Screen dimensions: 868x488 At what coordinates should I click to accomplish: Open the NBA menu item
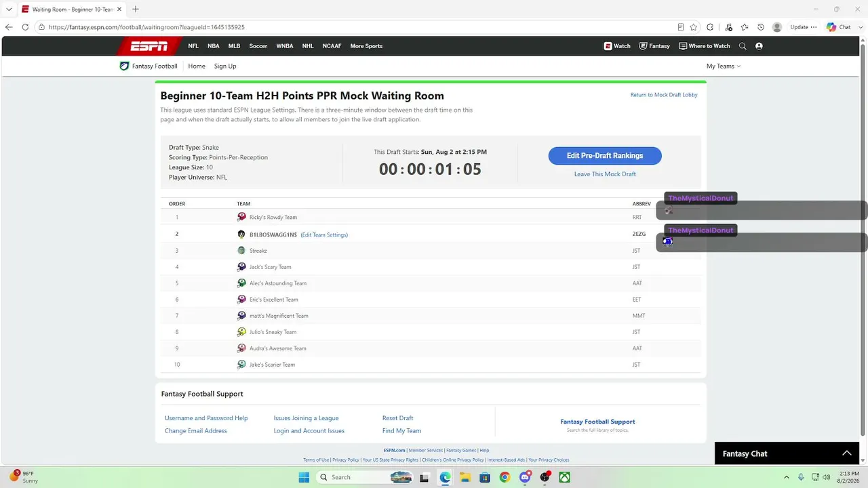pyautogui.click(x=214, y=46)
